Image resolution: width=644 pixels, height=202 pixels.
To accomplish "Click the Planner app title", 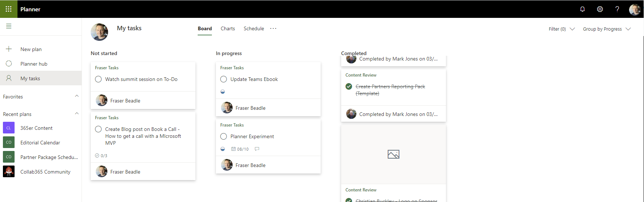I will pos(30,9).
